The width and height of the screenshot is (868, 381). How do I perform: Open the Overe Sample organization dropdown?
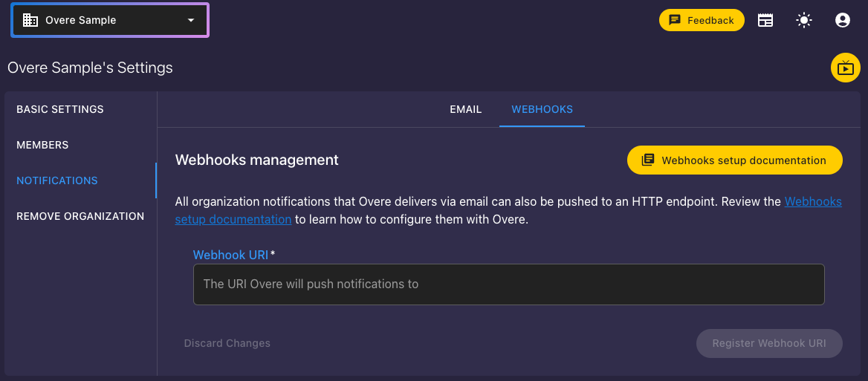(x=109, y=20)
